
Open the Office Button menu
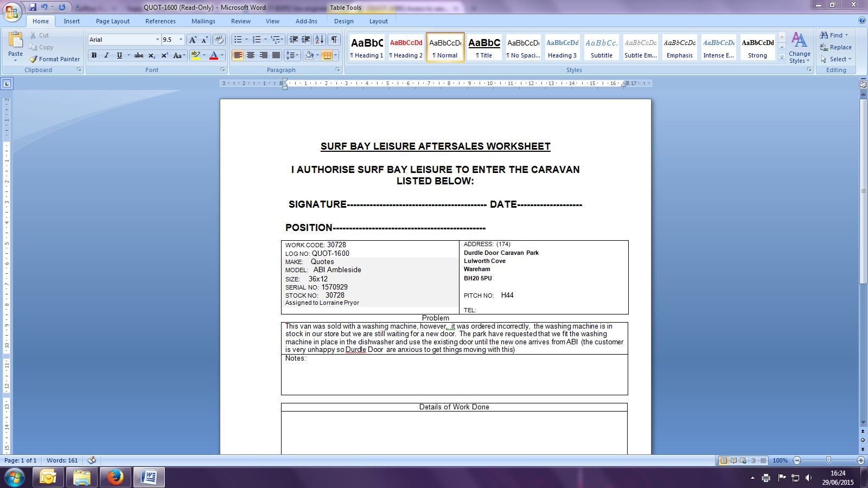click(x=12, y=11)
